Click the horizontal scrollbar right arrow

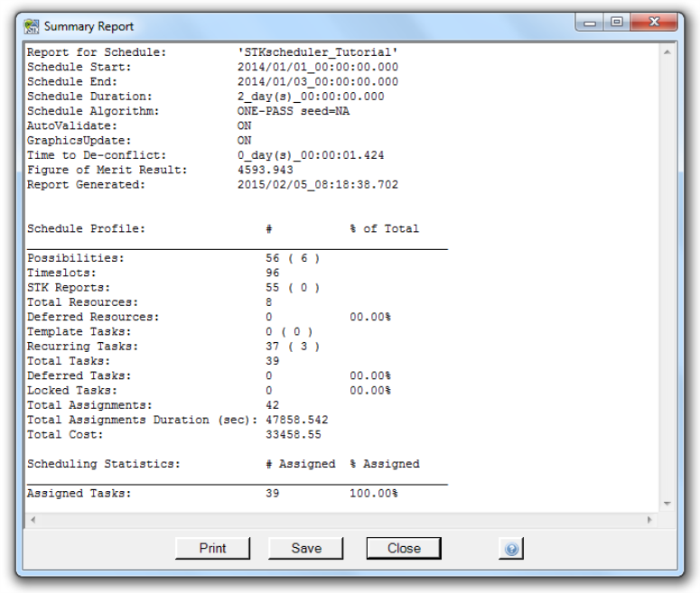point(649,520)
